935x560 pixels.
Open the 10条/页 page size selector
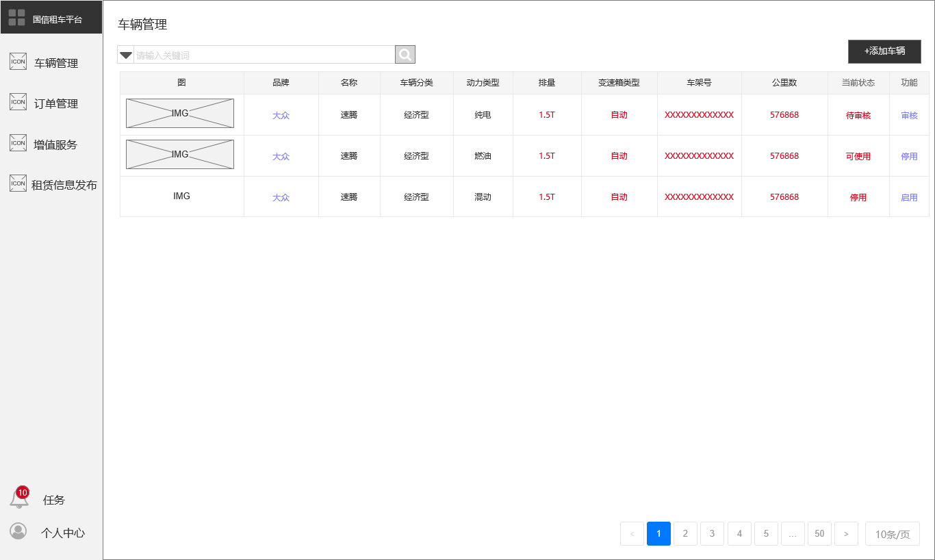tap(893, 534)
